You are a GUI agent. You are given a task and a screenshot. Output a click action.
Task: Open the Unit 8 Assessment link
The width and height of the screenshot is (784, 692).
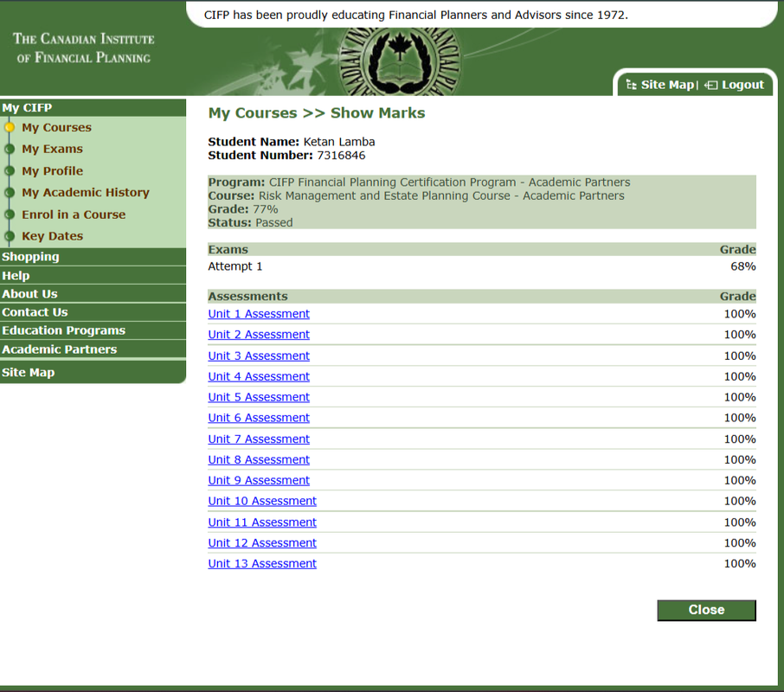pos(259,459)
